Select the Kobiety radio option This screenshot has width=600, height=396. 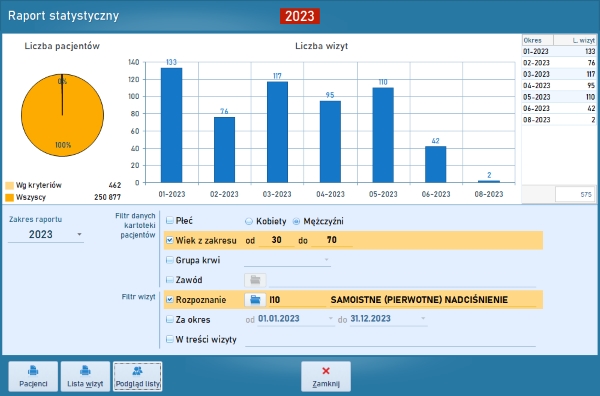(249, 221)
